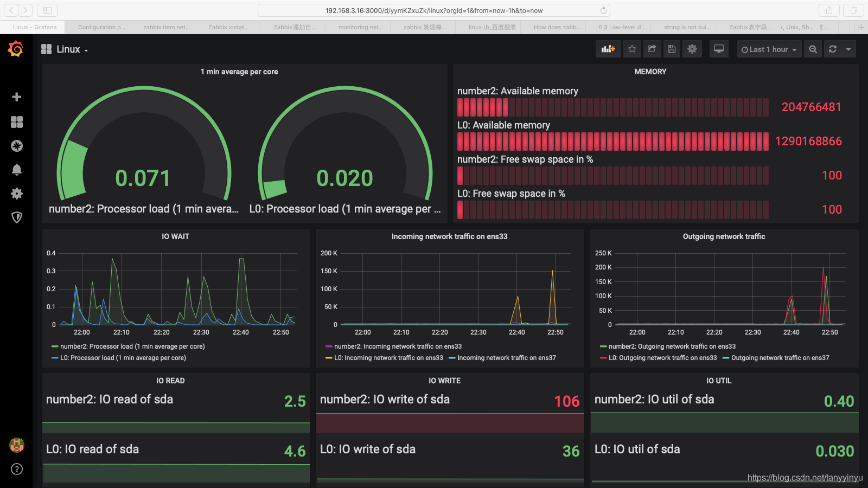Viewport: 868px width, 488px height.
Task: Click the number2 Free swap space bar gauge
Action: 613,176
